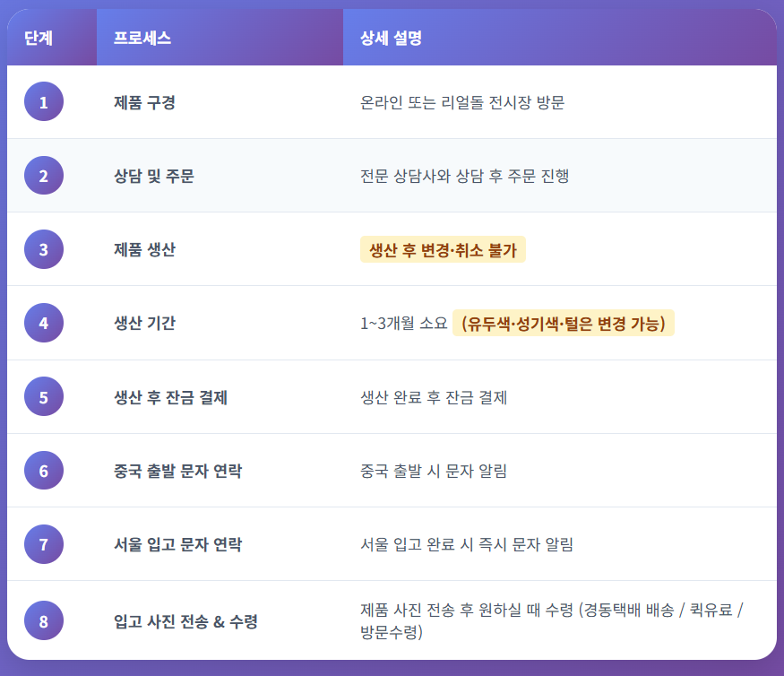The width and height of the screenshot is (784, 676).
Task: Select the 생산 후 잔금 결제 label
Action: point(170,397)
